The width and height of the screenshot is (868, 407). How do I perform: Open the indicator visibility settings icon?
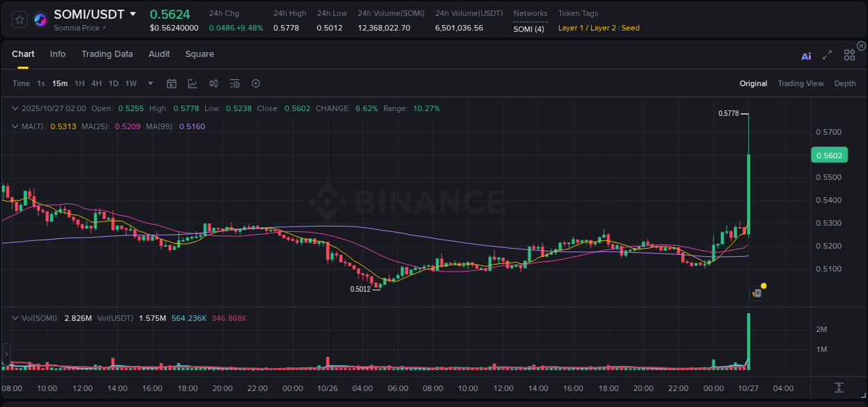(x=235, y=83)
